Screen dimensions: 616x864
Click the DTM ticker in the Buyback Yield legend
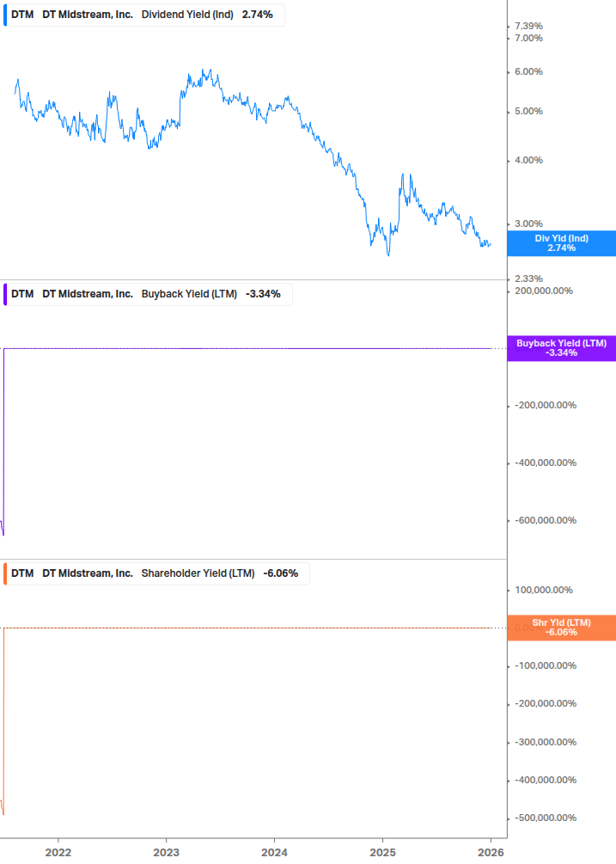pos(22,294)
